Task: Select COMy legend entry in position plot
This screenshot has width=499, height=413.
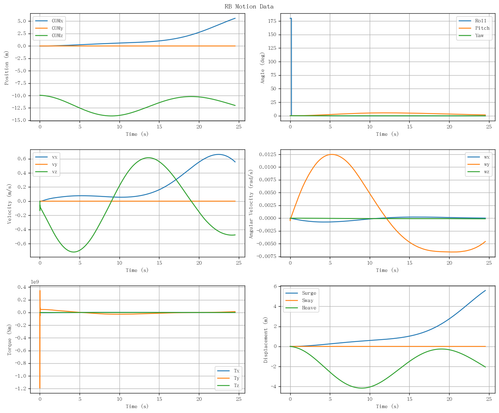Action: tap(49, 28)
